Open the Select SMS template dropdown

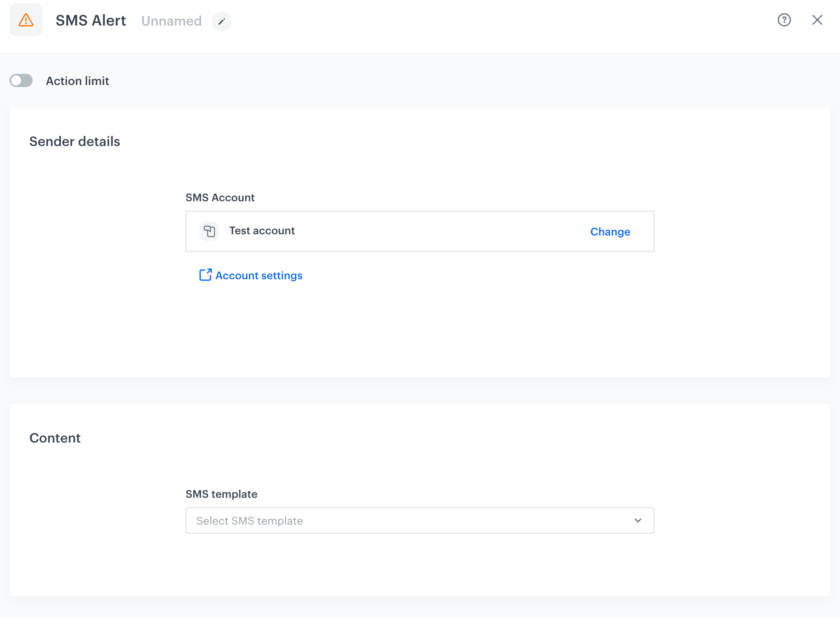point(419,520)
